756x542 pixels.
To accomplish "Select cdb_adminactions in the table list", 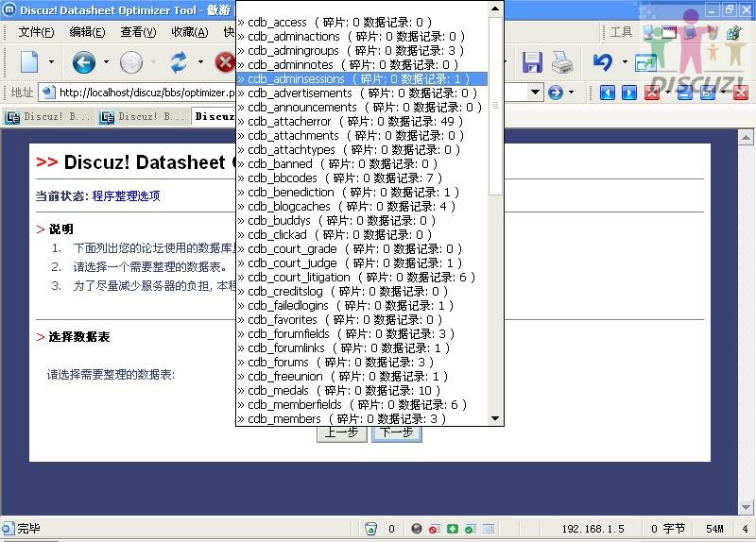I will 362,36.
